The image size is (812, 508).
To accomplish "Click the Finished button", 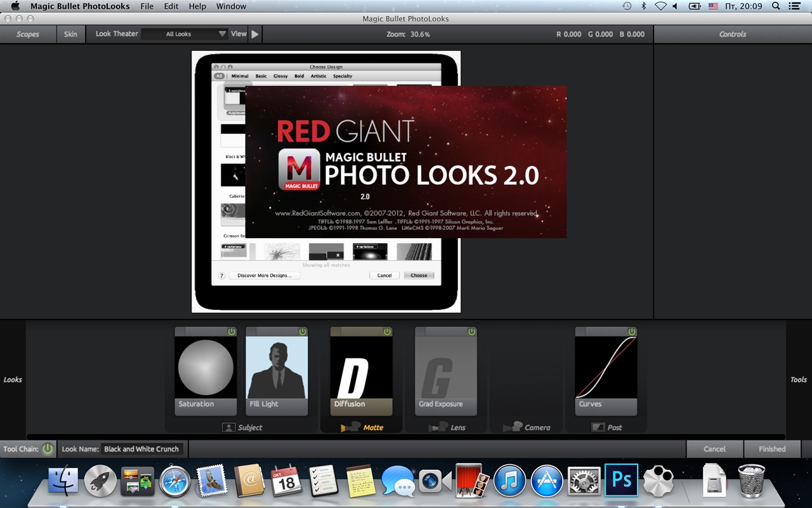I will pos(772,449).
